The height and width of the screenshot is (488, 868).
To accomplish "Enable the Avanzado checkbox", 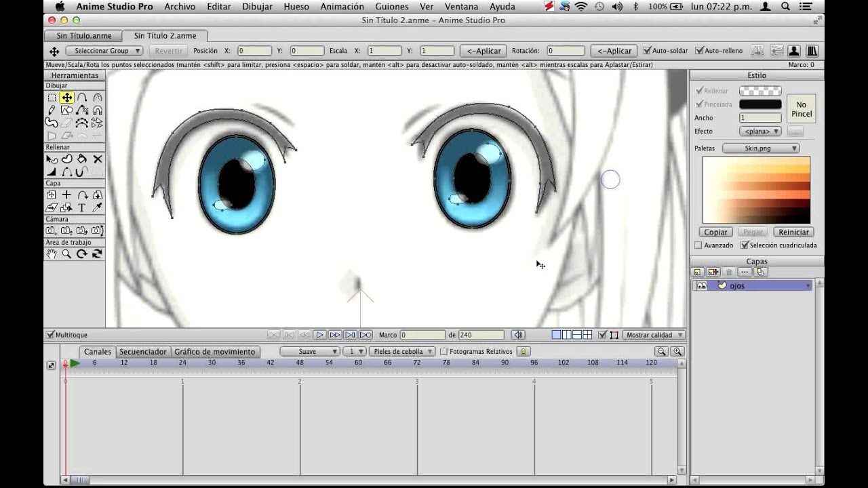I will click(698, 245).
